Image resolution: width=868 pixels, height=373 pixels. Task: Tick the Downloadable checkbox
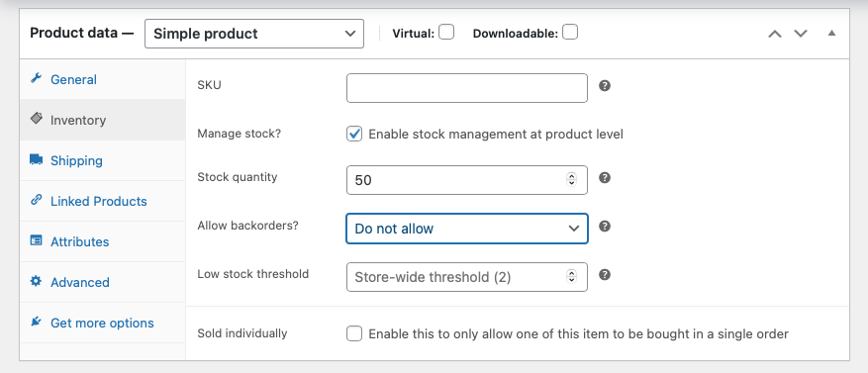point(570,32)
